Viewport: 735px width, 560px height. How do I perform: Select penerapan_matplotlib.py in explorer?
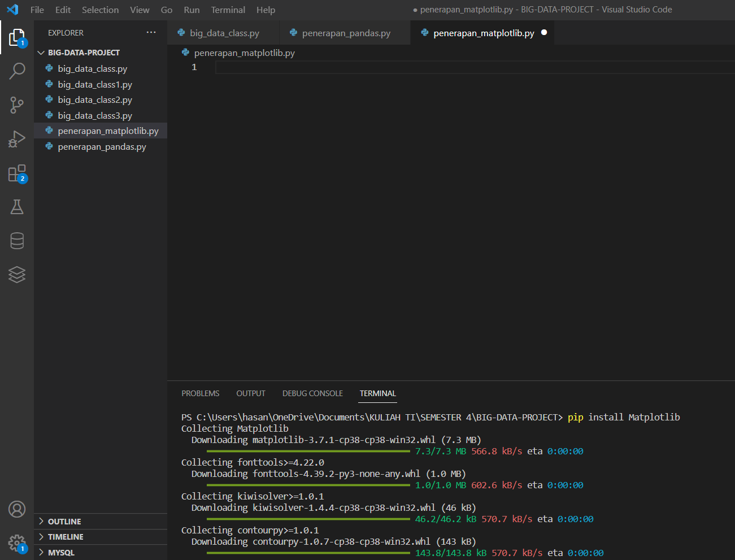coord(101,131)
